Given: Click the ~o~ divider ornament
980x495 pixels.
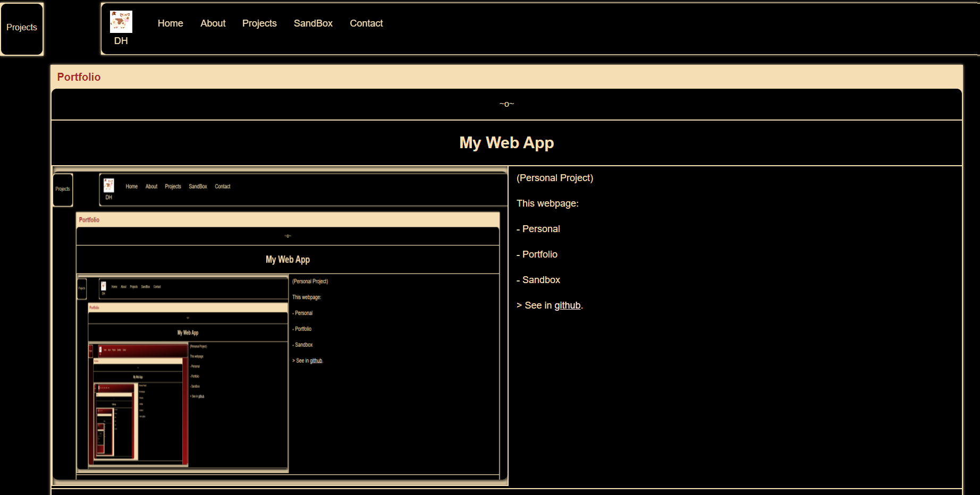Looking at the screenshot, I should click(506, 104).
